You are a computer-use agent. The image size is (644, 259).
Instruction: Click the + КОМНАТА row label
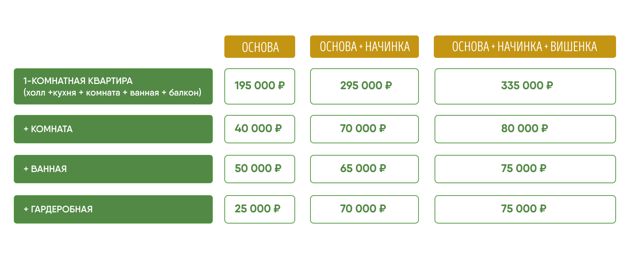tap(113, 129)
